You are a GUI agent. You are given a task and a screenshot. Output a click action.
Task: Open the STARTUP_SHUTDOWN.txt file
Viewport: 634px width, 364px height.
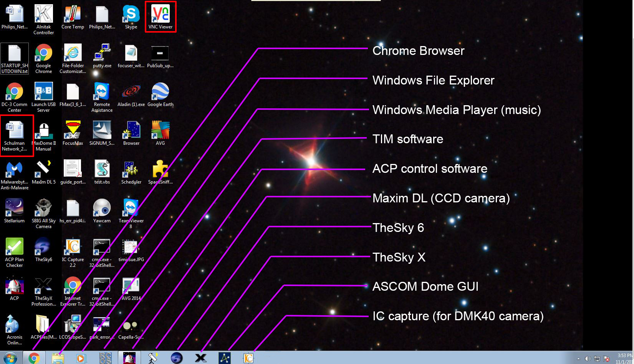pos(15,58)
